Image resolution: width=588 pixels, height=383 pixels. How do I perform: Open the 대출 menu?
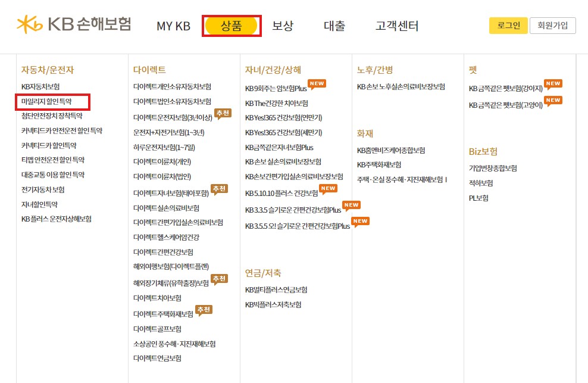tap(334, 26)
